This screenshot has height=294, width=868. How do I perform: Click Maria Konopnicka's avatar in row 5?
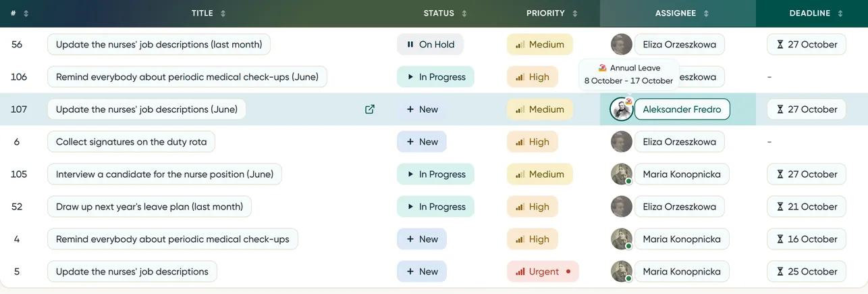pyautogui.click(x=622, y=272)
